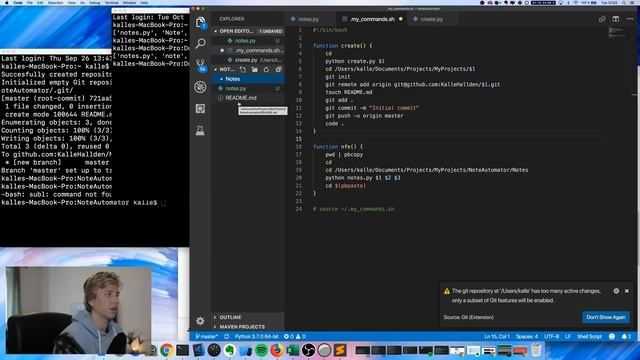Open Evernote from the Dock
Screen dimensions: 640x360
229,350
